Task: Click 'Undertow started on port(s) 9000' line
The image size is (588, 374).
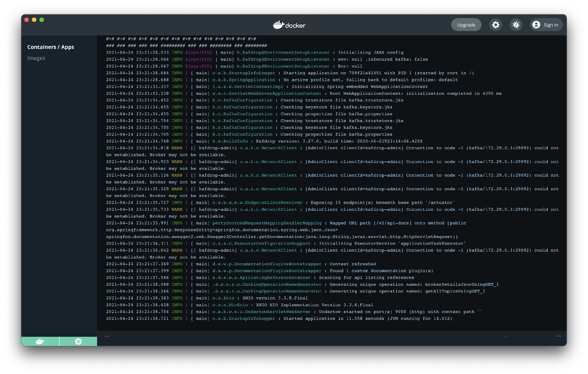Action: click(x=294, y=312)
